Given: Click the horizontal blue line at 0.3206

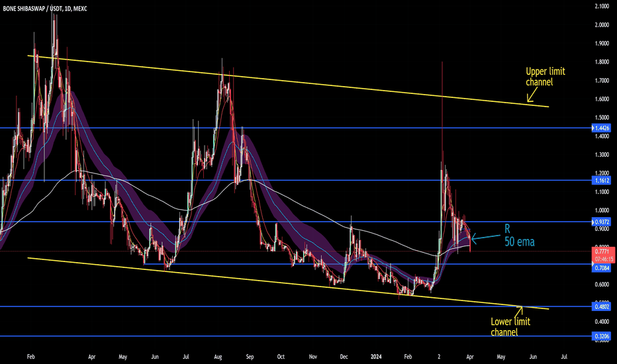Looking at the screenshot, I should tap(295, 336).
